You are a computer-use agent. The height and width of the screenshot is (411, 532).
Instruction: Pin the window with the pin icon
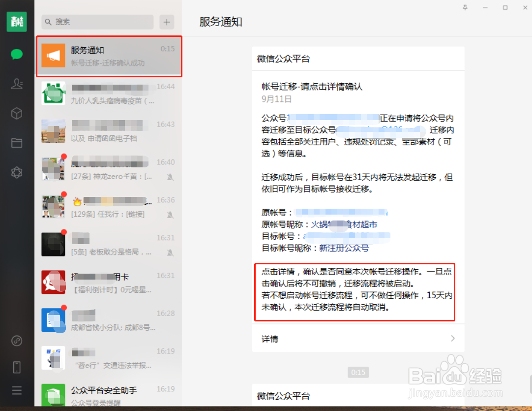click(x=465, y=7)
